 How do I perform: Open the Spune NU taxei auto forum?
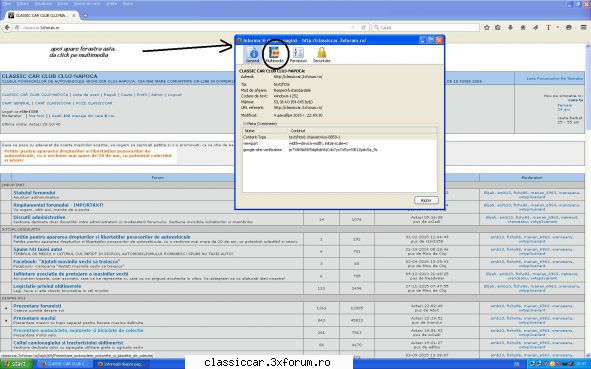coord(38,249)
